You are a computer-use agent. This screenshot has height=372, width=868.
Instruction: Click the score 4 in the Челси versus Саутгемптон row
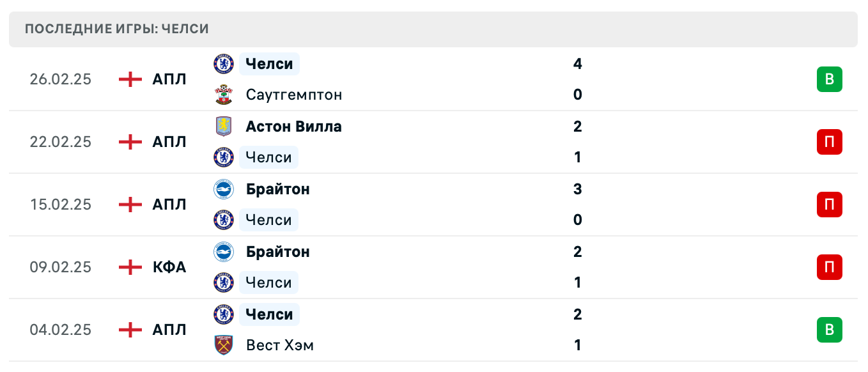pyautogui.click(x=577, y=64)
